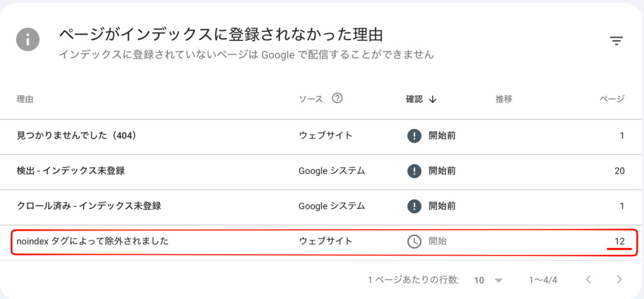Open 検出 - インデックス未登録 row
644x299 pixels.
point(322,171)
